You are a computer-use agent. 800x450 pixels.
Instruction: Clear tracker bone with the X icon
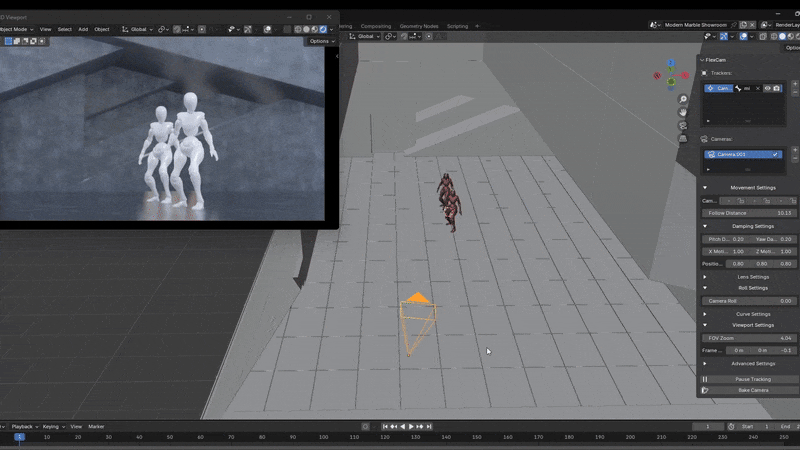[x=758, y=88]
